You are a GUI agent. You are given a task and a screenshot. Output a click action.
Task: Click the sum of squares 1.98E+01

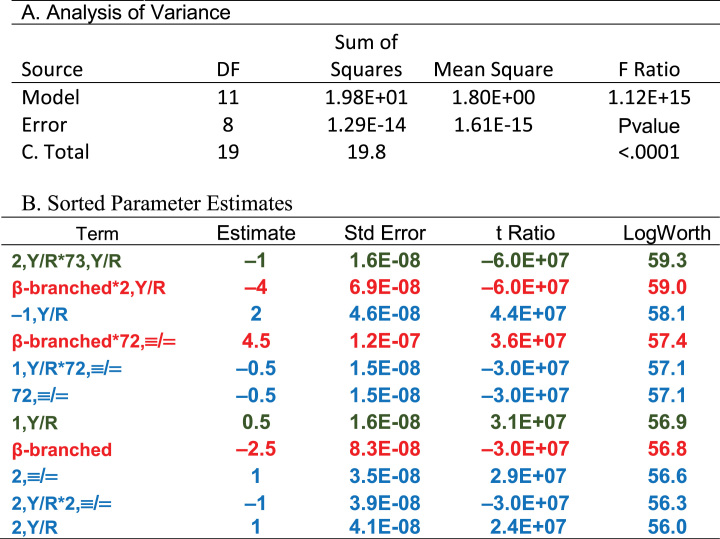366,97
